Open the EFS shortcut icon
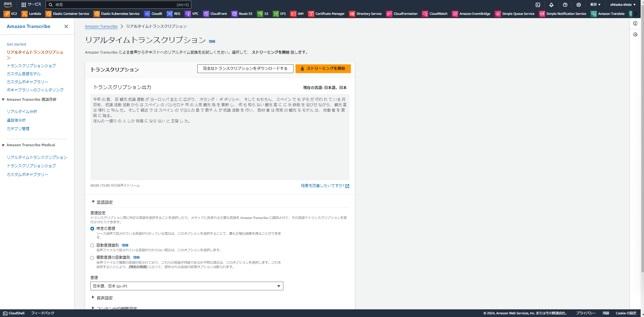 (276, 14)
